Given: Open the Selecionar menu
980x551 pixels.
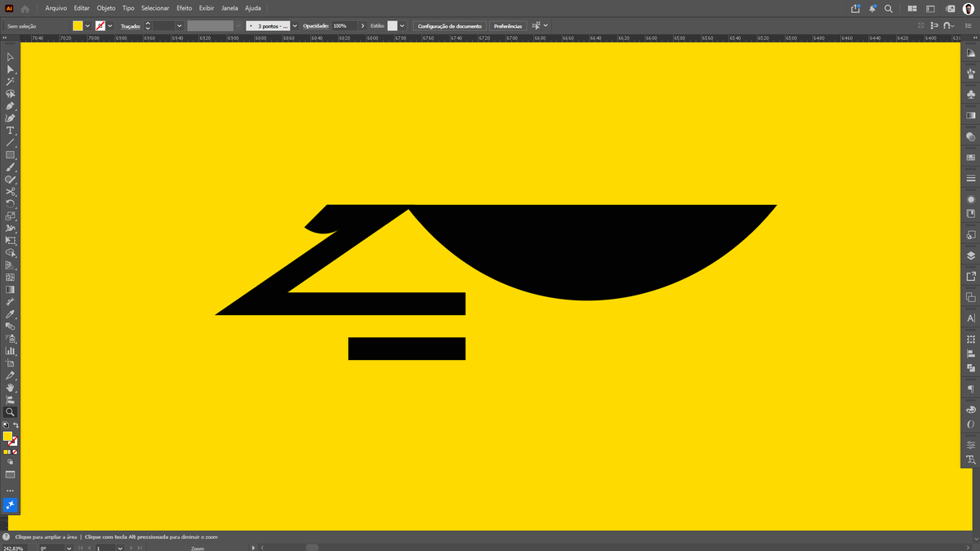Looking at the screenshot, I should pyautogui.click(x=155, y=8).
